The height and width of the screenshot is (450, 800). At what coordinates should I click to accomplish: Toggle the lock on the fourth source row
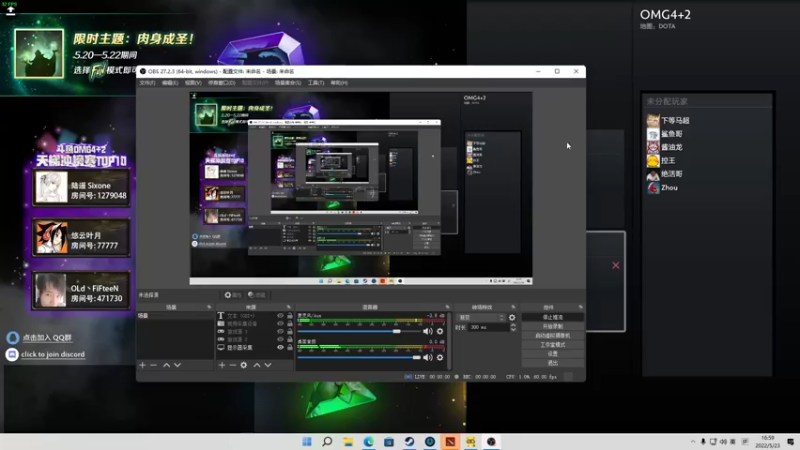coord(290,339)
